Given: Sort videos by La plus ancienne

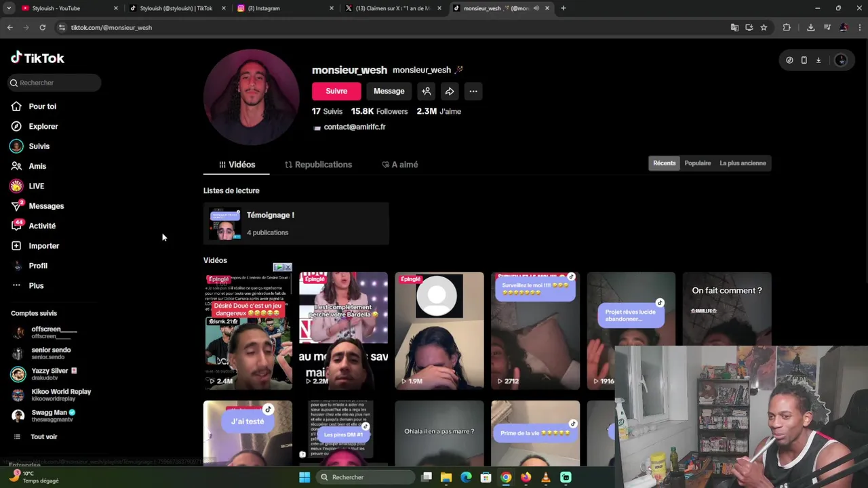Looking at the screenshot, I should pyautogui.click(x=743, y=163).
